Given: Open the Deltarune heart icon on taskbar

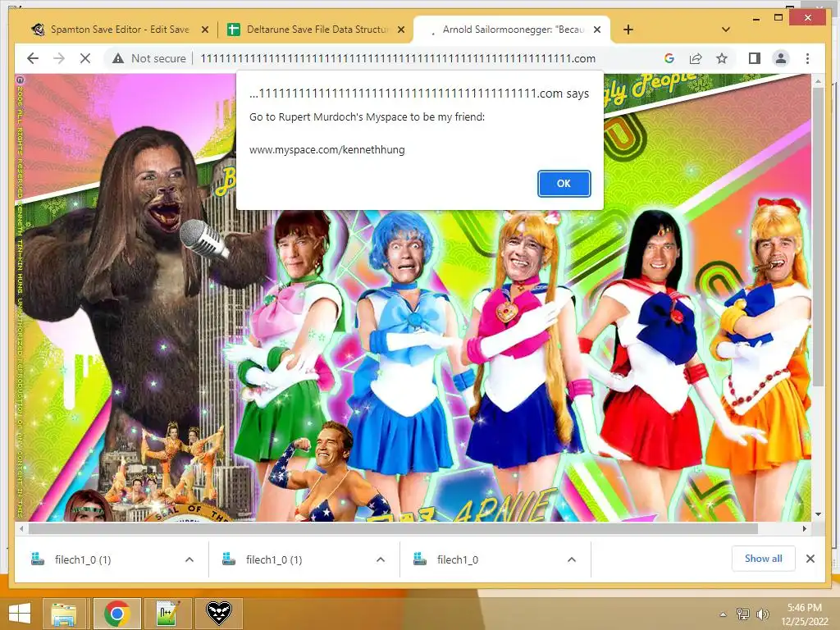Looking at the screenshot, I should tap(219, 614).
